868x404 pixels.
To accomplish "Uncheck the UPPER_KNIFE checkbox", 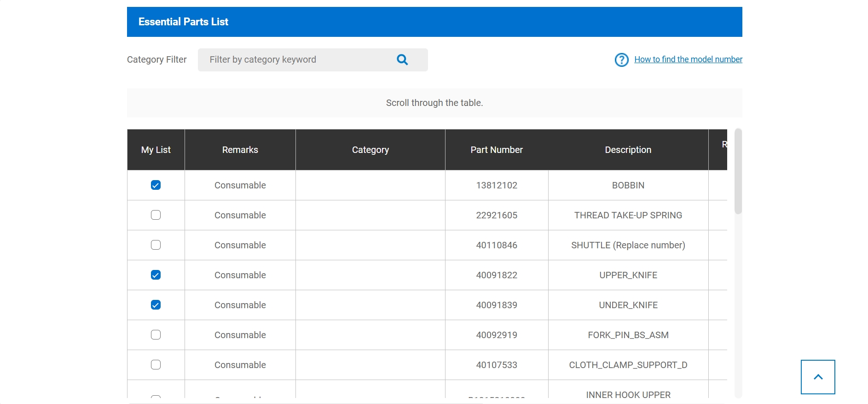I will 156,275.
